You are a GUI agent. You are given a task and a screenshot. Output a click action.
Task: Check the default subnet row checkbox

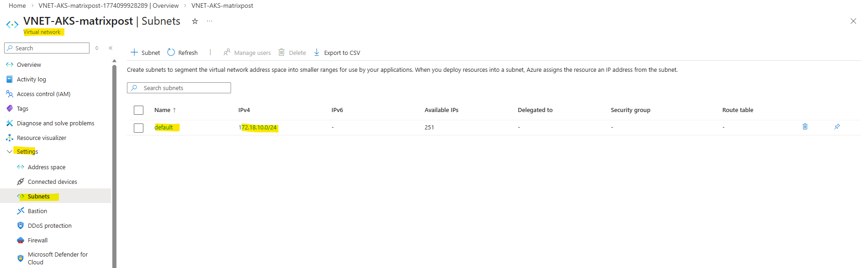pos(139,128)
